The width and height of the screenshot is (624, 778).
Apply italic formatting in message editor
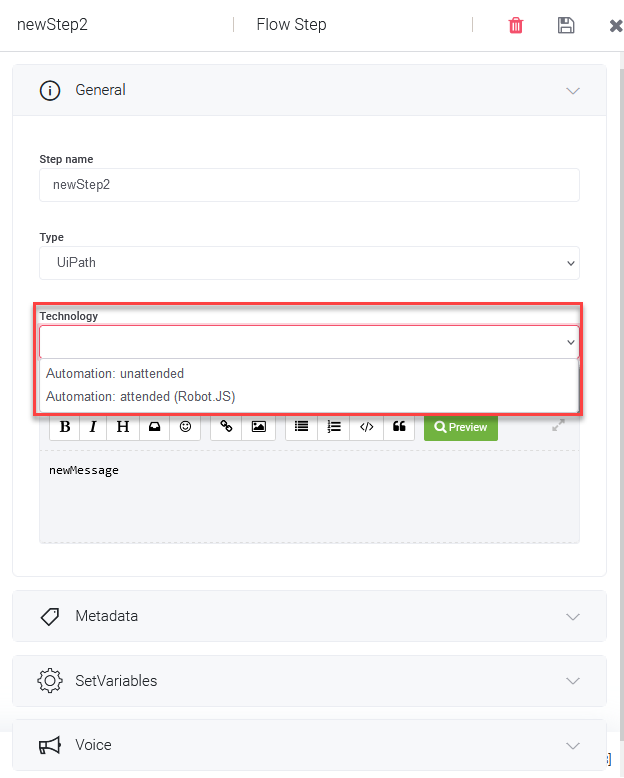(93, 427)
